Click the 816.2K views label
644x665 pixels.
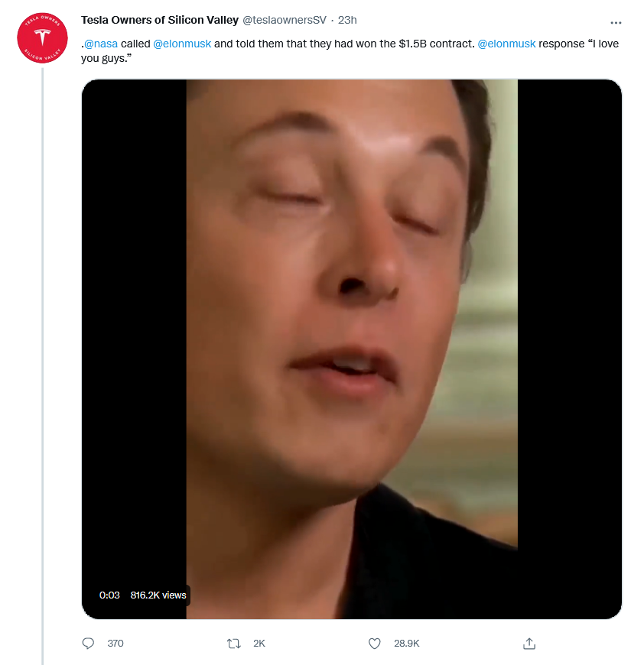(158, 595)
